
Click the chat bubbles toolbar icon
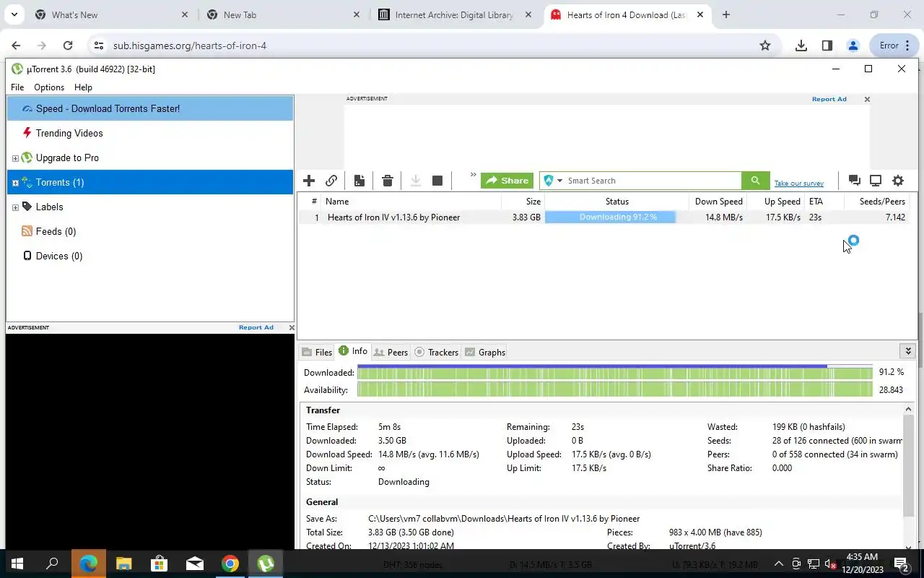pyautogui.click(x=855, y=181)
